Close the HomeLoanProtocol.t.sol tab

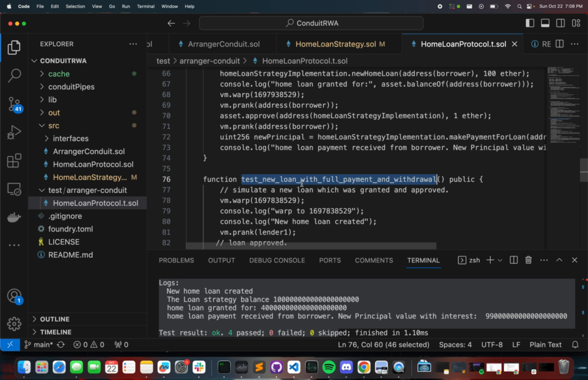(514, 44)
